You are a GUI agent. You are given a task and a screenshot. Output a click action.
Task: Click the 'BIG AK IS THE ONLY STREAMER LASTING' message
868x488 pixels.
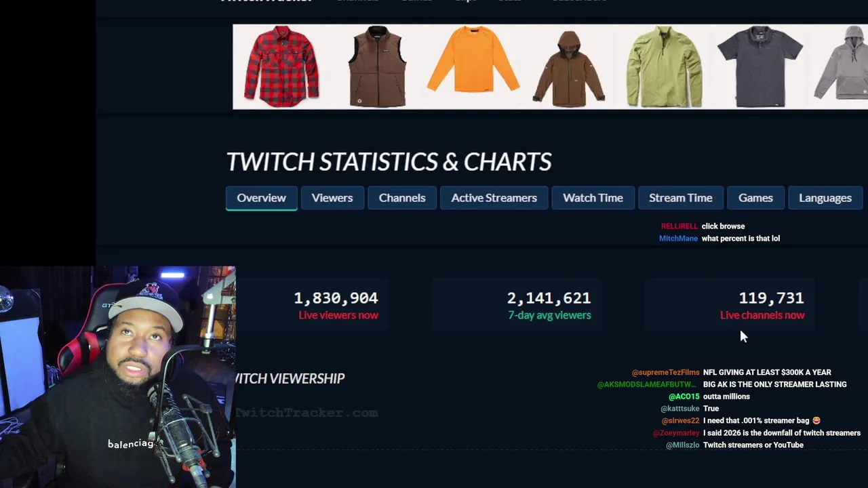[774, 384]
